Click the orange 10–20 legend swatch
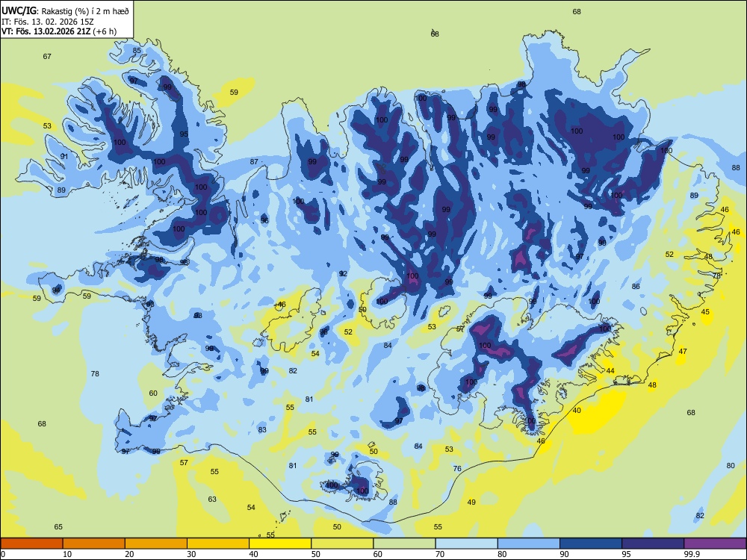Viewport: 747px width, 560px height. click(94, 544)
